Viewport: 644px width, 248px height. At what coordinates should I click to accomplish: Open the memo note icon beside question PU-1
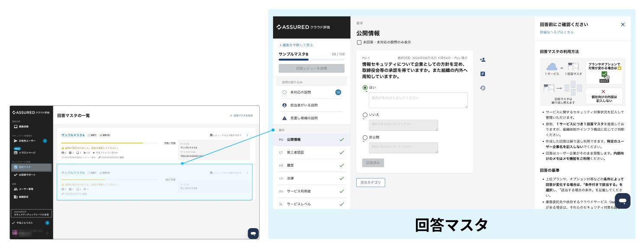coord(483,74)
